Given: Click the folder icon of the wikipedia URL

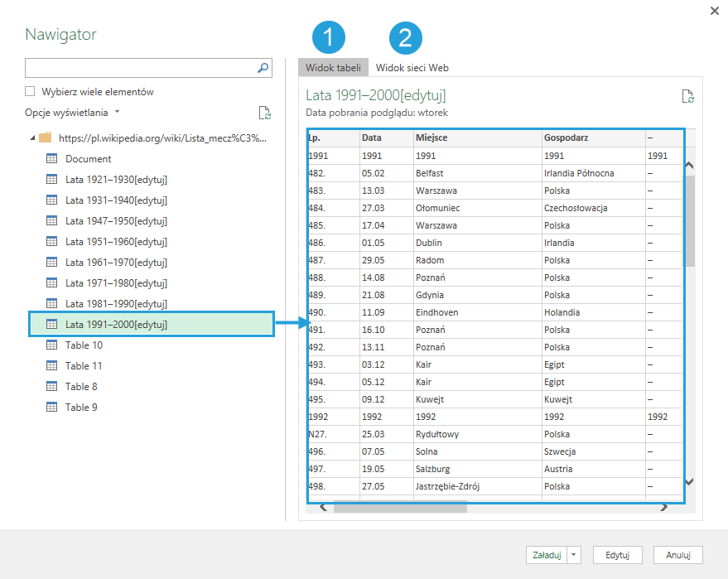Looking at the screenshot, I should coord(46,138).
